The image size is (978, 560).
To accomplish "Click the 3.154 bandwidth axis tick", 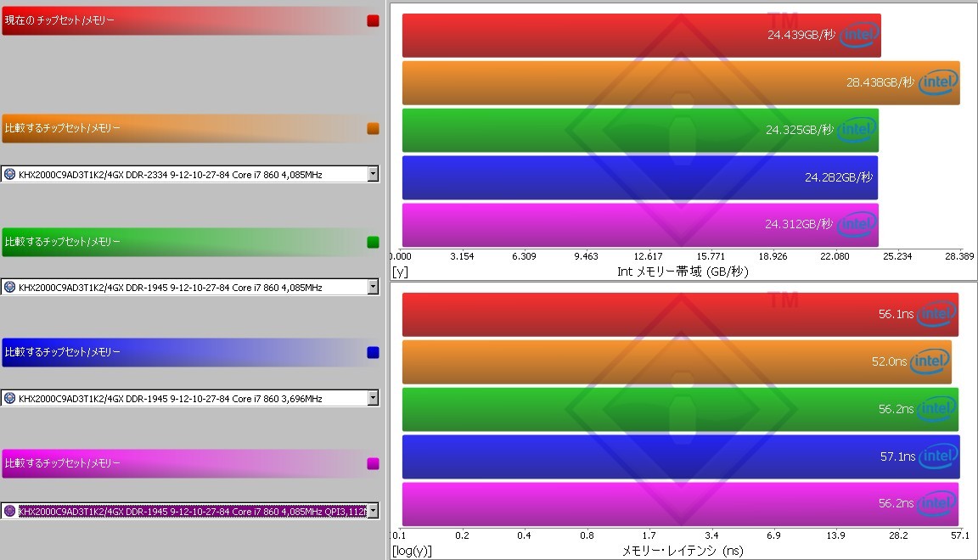I will point(462,256).
